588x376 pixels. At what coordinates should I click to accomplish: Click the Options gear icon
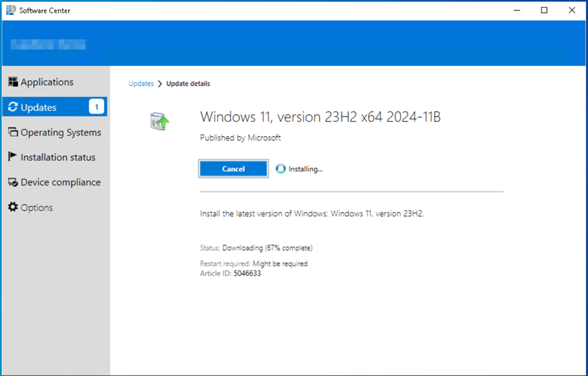[13, 207]
